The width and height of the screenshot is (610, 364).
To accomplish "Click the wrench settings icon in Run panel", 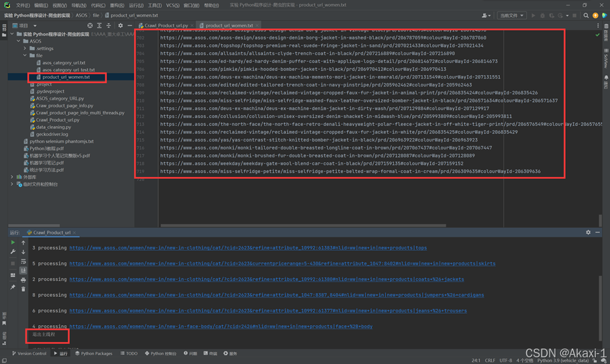I will 13,252.
